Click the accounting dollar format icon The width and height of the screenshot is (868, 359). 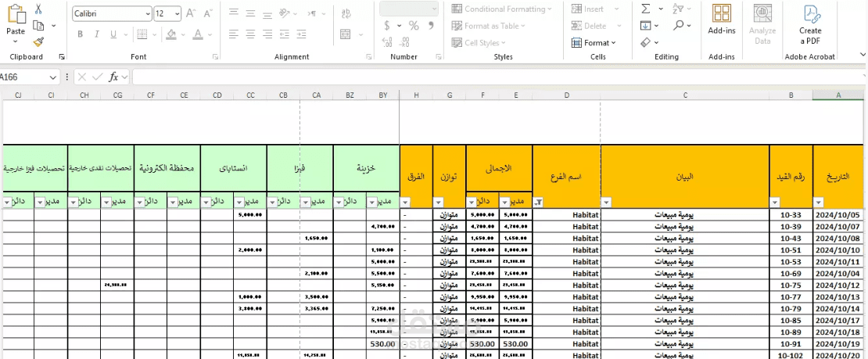click(x=386, y=26)
